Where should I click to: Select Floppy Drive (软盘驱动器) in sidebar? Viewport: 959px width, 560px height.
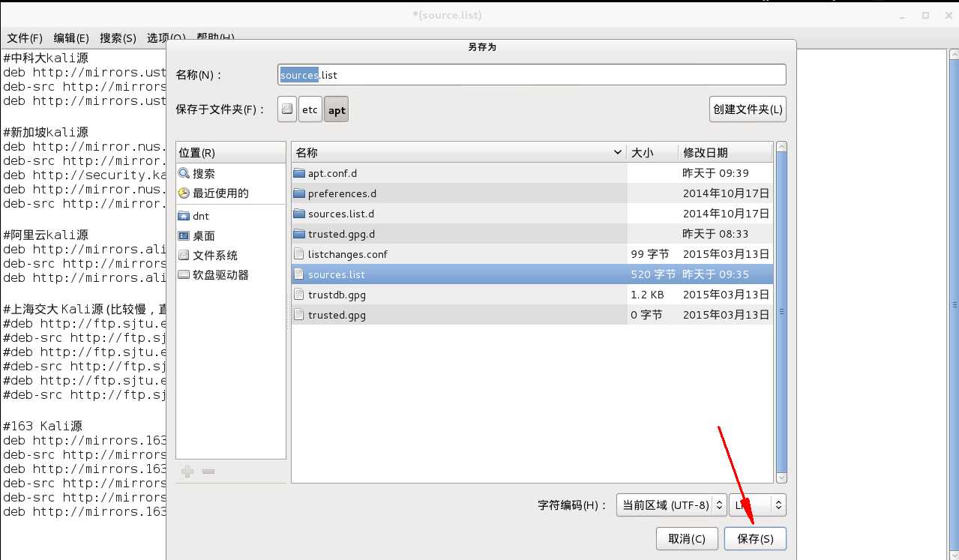click(x=231, y=275)
